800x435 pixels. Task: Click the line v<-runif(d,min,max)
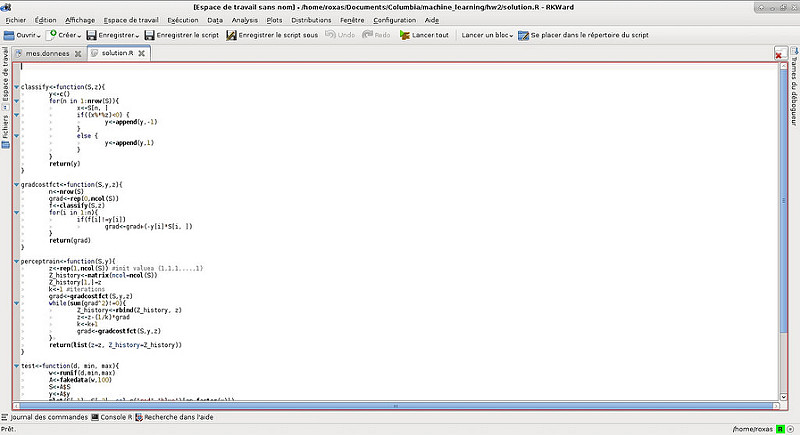82,373
